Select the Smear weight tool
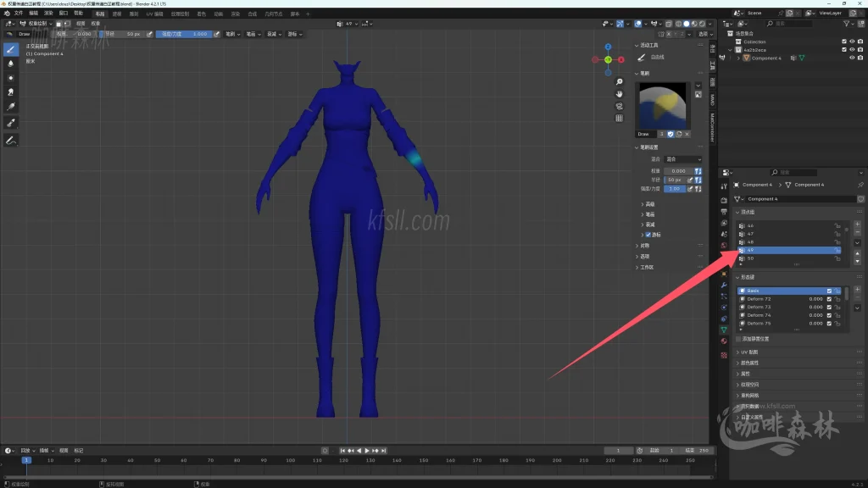Screen dimensions: 868x488 pyautogui.click(x=10, y=92)
